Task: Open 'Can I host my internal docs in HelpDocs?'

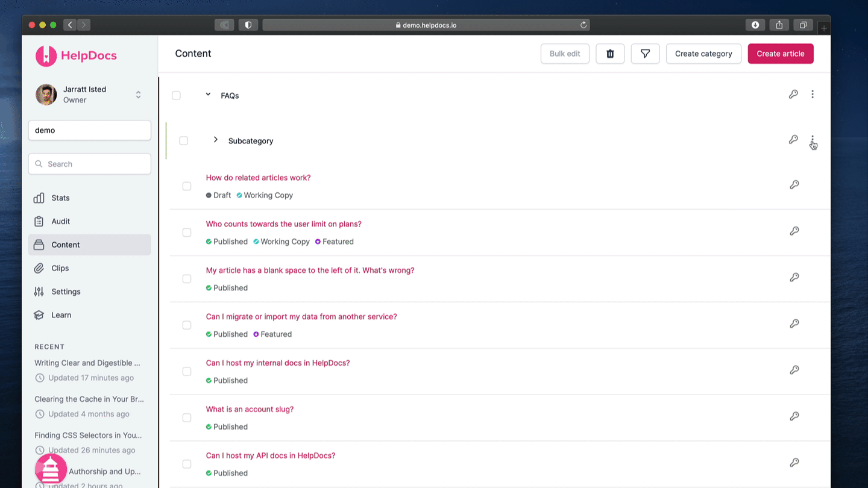Action: coord(278,363)
